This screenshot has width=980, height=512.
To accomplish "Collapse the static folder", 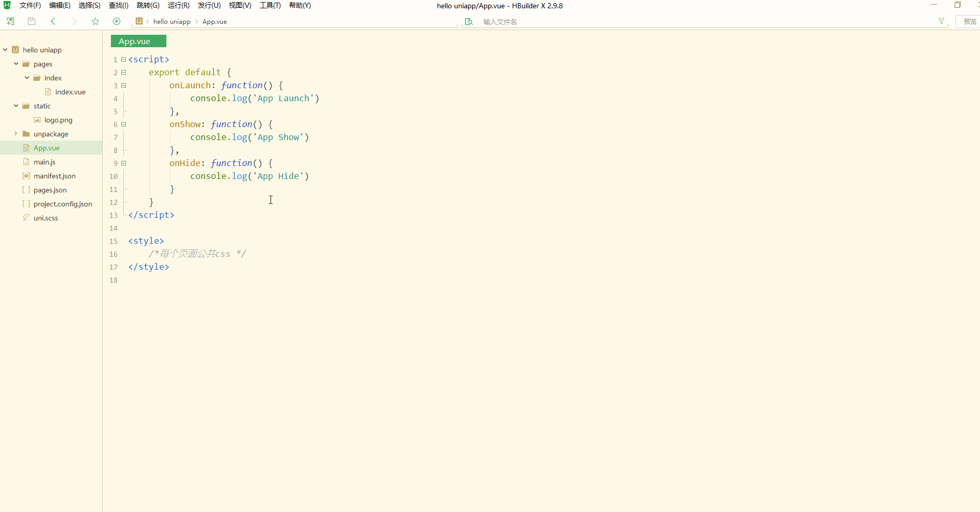I will pyautogui.click(x=16, y=106).
